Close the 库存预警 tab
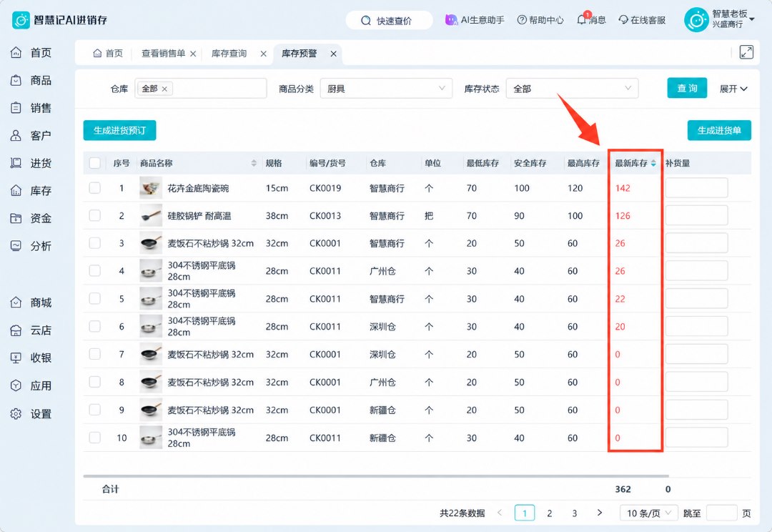 tap(333, 54)
